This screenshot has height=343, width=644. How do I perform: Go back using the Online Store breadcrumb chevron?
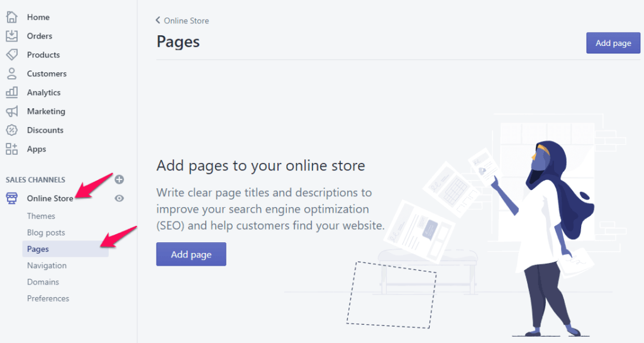pos(158,21)
